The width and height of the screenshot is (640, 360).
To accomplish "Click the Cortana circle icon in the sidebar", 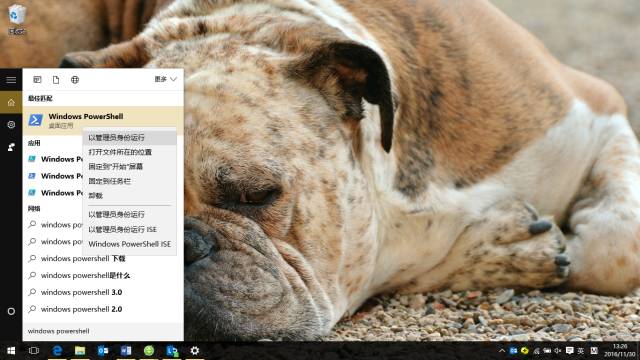I will coord(11,311).
